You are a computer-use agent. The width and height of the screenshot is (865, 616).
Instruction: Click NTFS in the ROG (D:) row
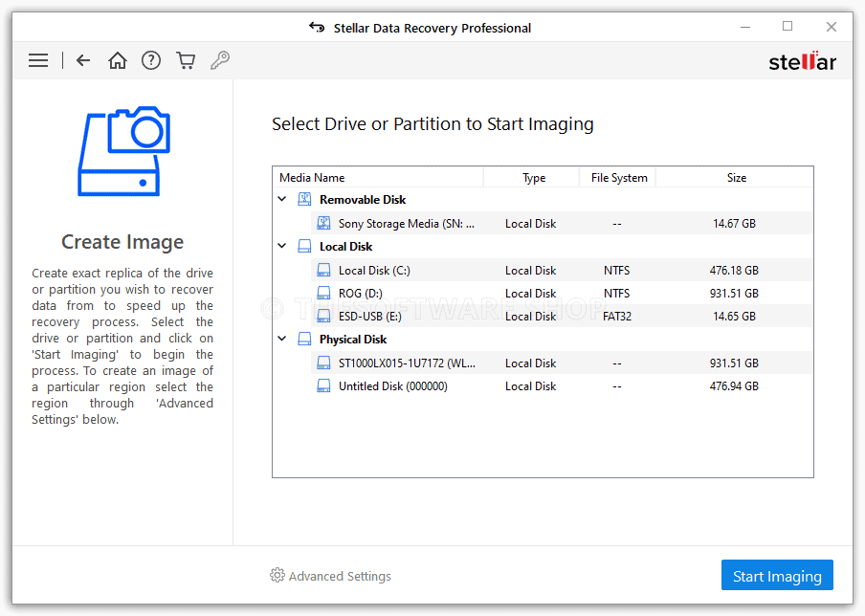pyautogui.click(x=617, y=294)
